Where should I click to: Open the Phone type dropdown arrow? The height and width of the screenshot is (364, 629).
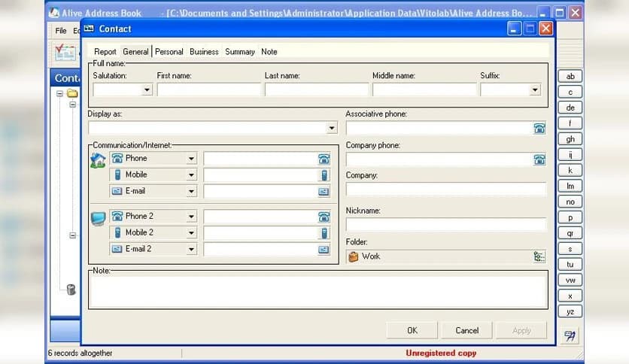[x=191, y=159]
